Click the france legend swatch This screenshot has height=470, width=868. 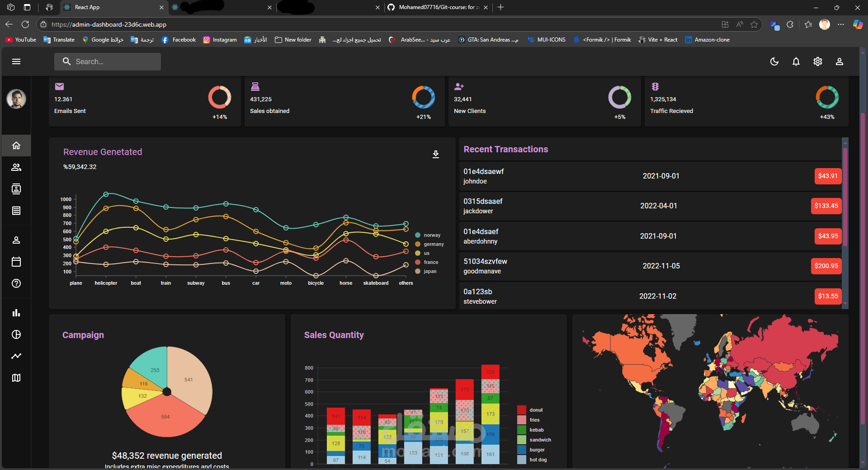(418, 262)
